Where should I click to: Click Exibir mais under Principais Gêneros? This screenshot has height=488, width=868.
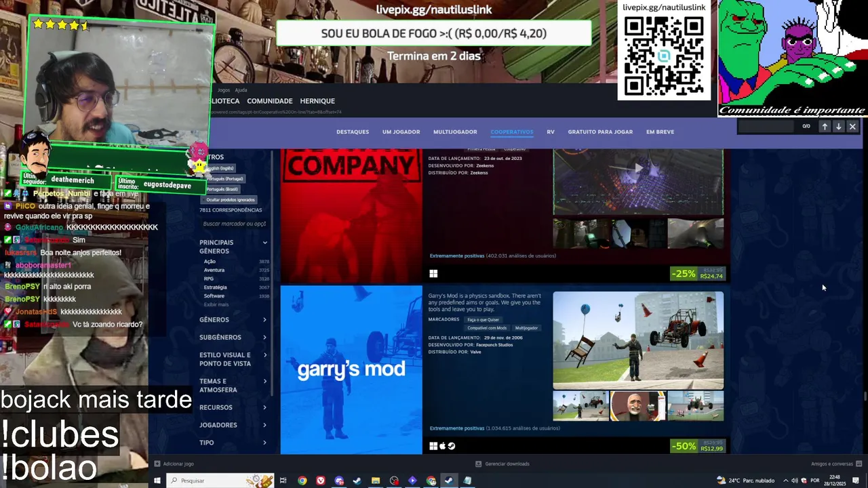(216, 305)
